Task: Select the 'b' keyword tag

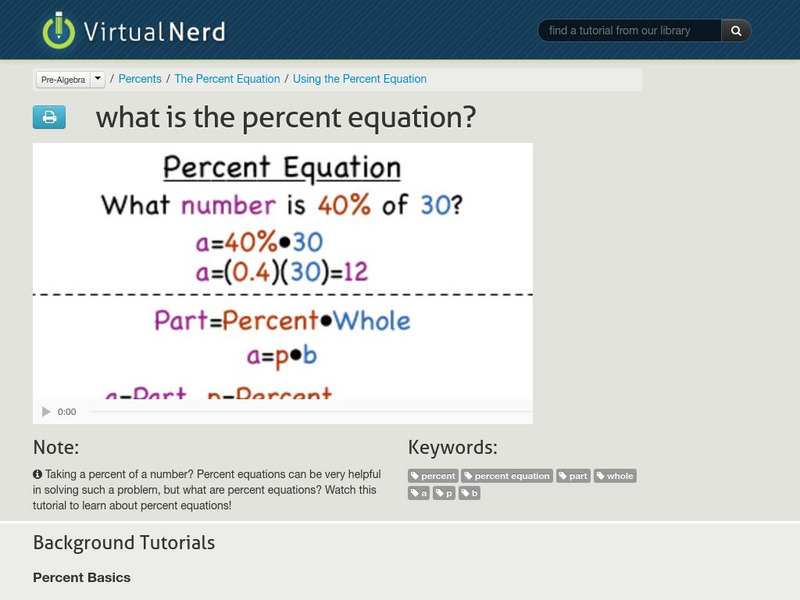Action: coord(468,492)
